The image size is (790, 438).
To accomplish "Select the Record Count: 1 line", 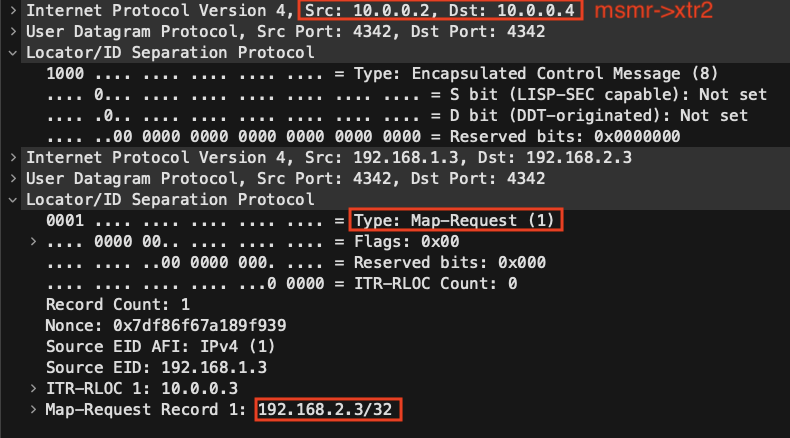I will (118, 304).
